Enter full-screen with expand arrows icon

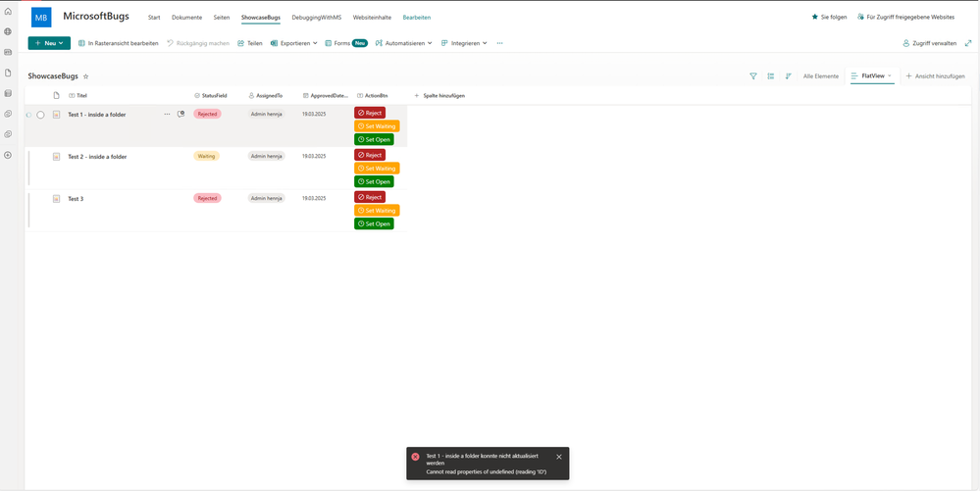tap(968, 43)
